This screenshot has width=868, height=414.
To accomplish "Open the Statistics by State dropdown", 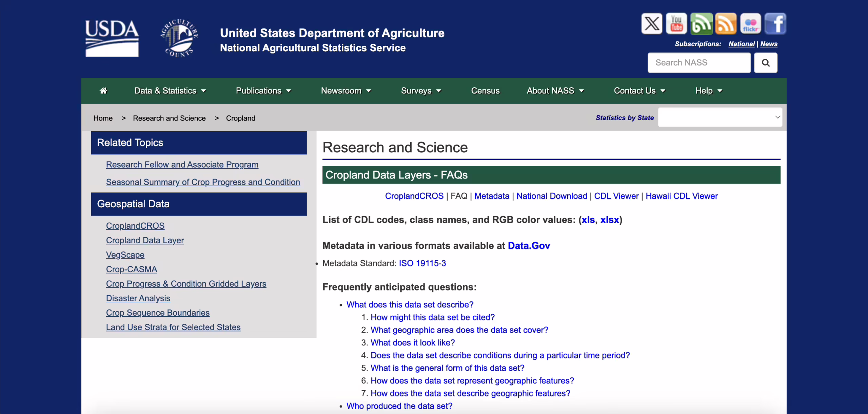I will (x=720, y=117).
